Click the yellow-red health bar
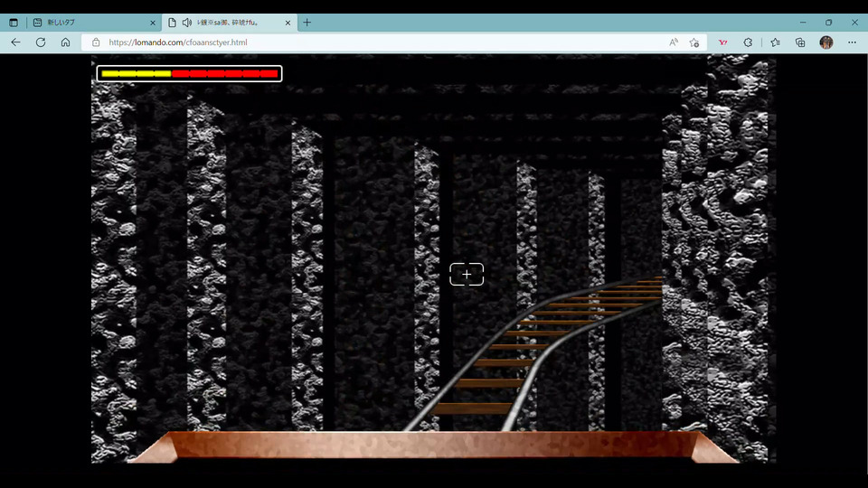Viewport: 868px width, 488px height. point(189,73)
